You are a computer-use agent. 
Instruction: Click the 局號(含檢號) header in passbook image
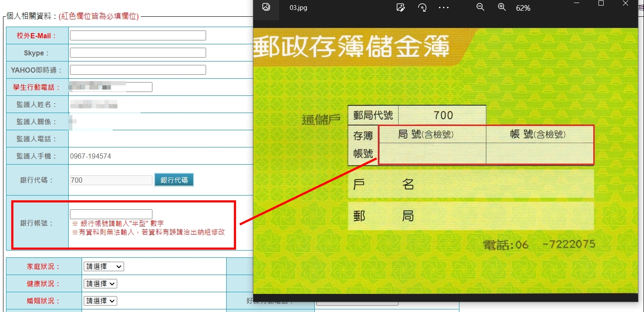click(x=426, y=135)
